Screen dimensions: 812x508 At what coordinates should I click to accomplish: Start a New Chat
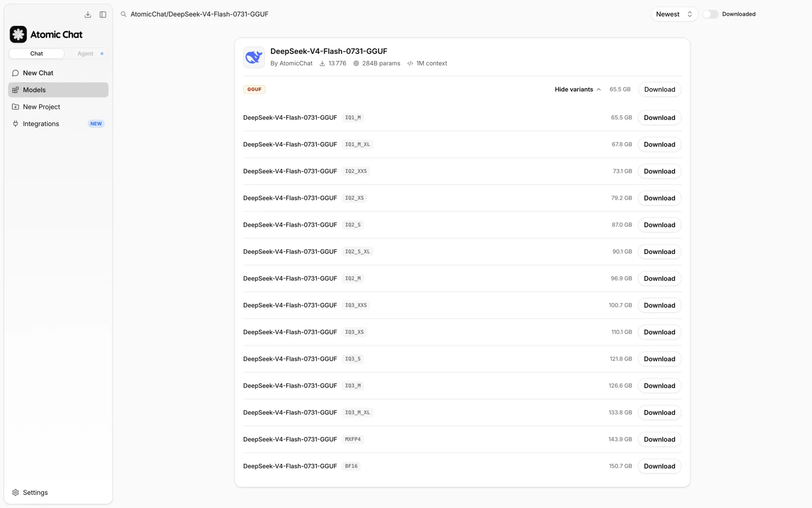58,73
